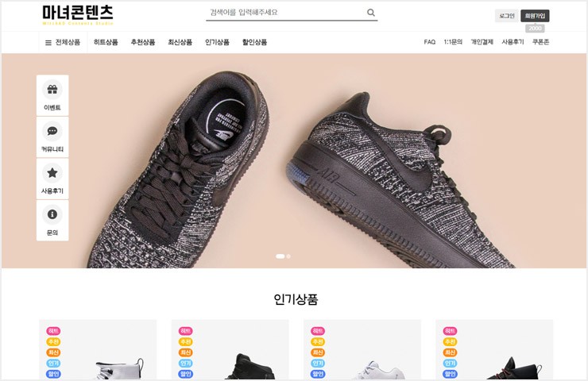588x381 pixels.
Task: Switch to the second banner slide dot
Action: 288,256
